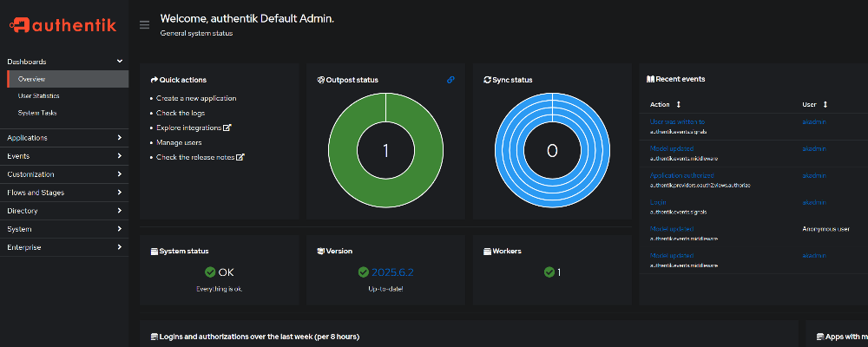This screenshot has width=868, height=347.
Task: Click the System status heading icon
Action: coord(155,252)
